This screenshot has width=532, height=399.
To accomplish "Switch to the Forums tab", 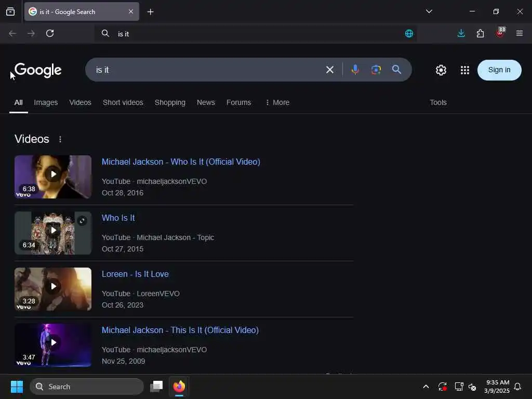I will [x=238, y=102].
